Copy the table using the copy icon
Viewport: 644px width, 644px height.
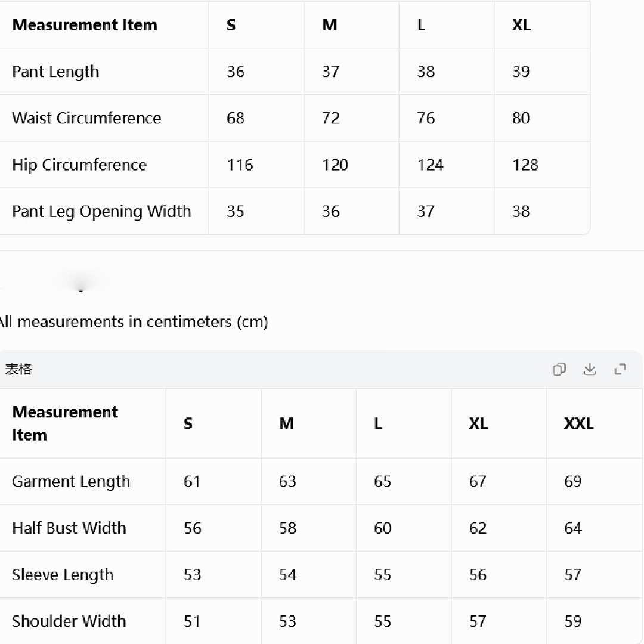click(x=559, y=369)
